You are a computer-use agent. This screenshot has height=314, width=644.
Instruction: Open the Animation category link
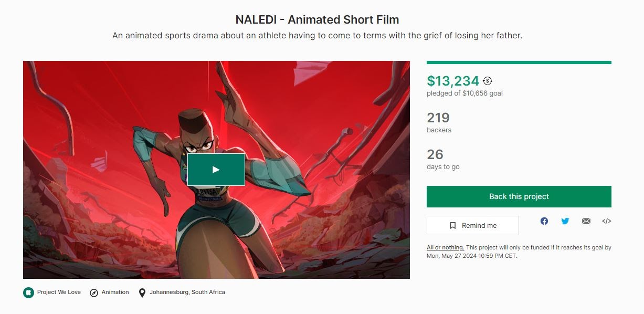tap(115, 292)
